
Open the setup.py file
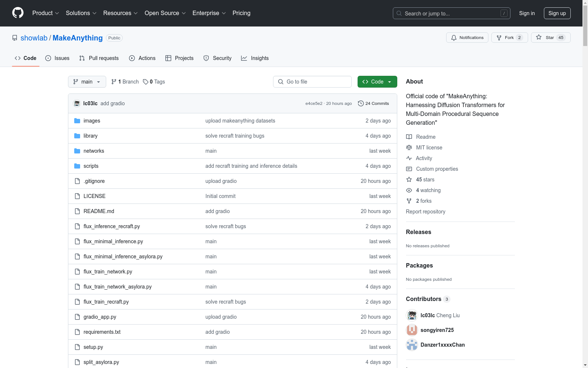93,347
